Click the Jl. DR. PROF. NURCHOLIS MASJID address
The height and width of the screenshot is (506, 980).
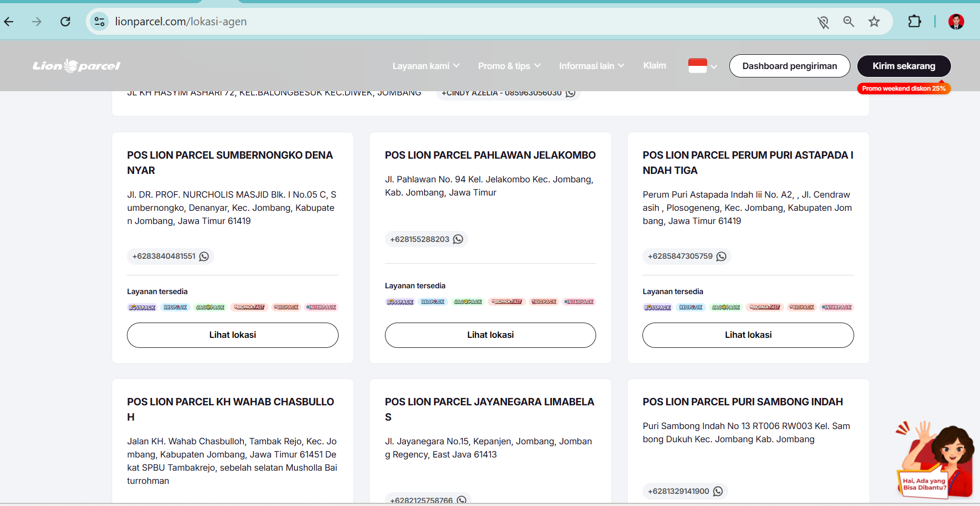(x=232, y=208)
